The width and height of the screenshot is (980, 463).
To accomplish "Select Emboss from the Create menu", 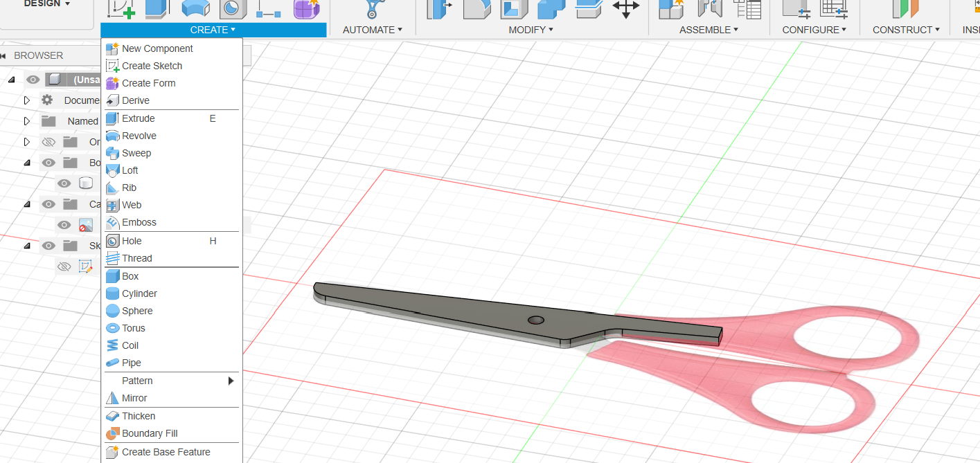I will 172,222.
